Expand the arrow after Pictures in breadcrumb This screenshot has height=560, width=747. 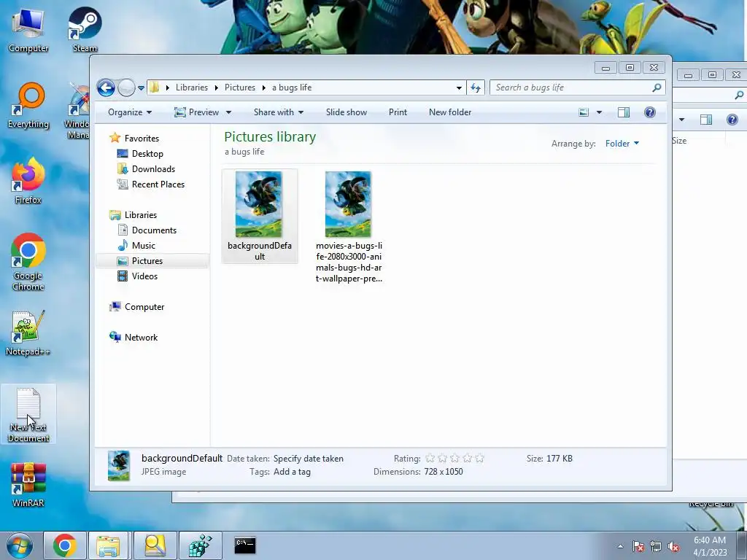[x=263, y=87]
